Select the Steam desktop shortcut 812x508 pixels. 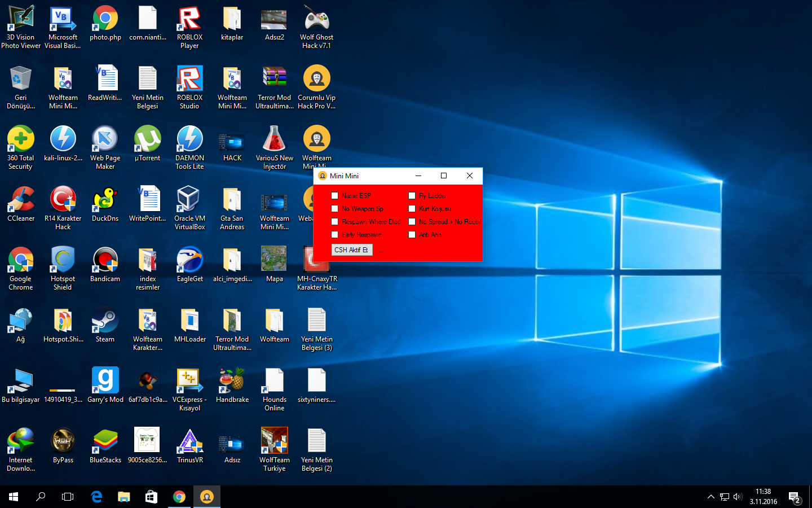point(105,325)
